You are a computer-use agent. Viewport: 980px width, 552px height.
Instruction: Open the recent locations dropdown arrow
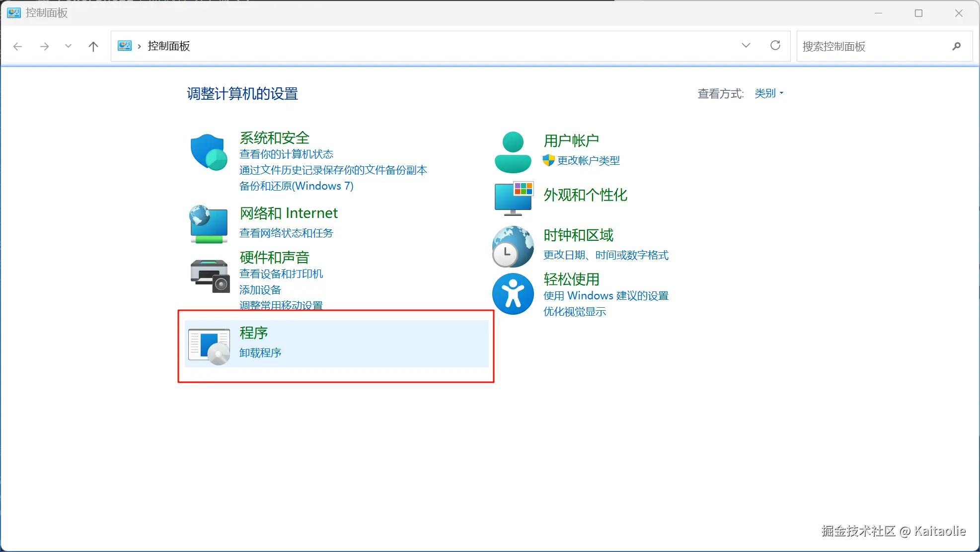click(68, 46)
